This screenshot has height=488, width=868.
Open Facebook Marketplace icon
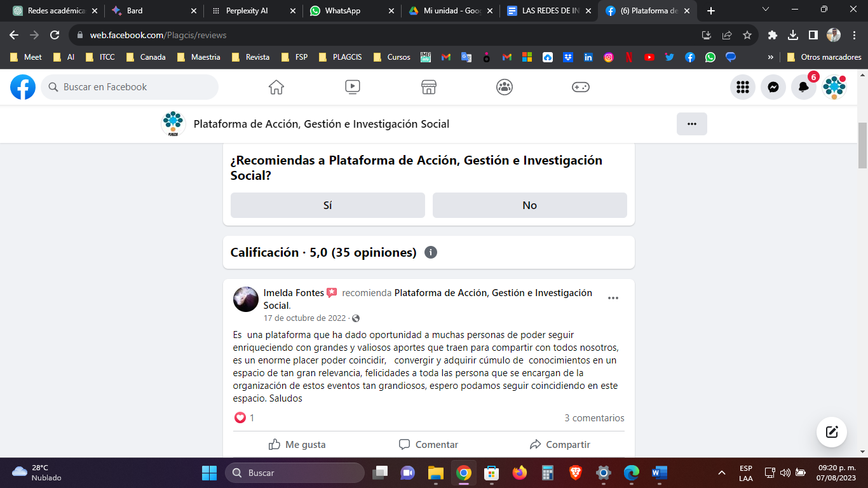click(x=429, y=87)
